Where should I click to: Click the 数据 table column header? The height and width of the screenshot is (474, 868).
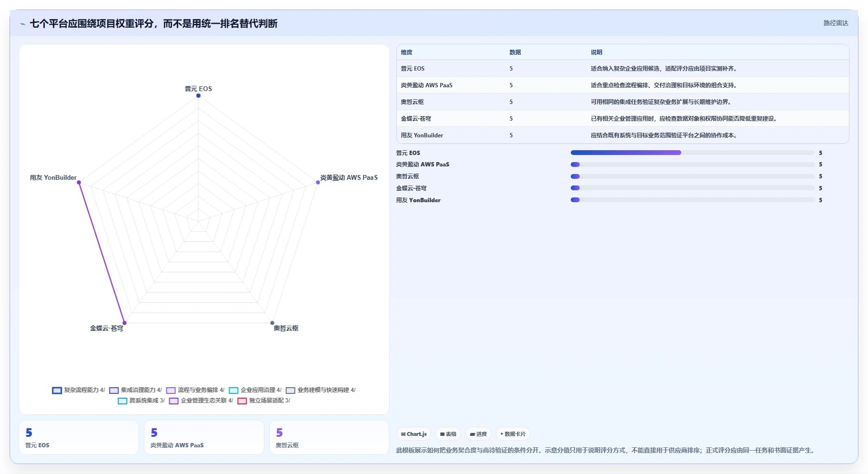click(515, 52)
